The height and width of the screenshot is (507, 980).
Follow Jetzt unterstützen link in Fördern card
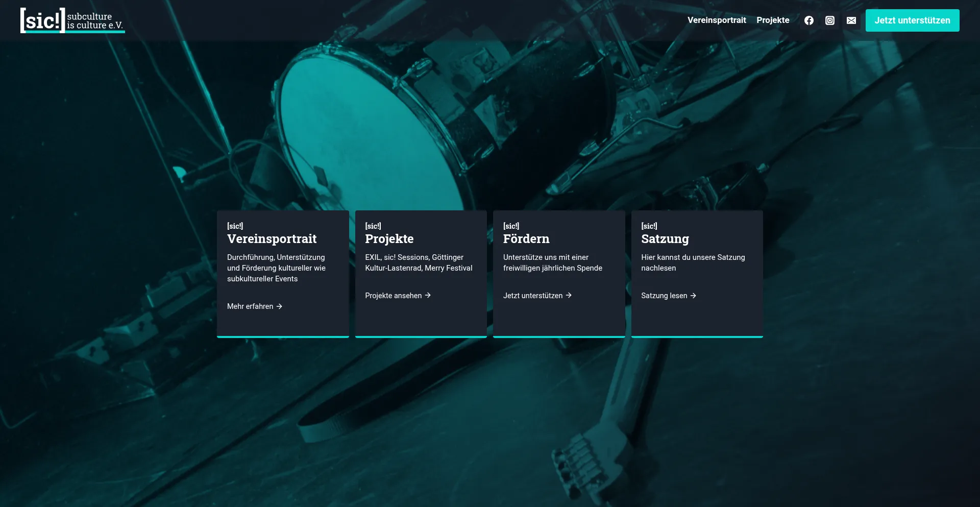coord(537,296)
